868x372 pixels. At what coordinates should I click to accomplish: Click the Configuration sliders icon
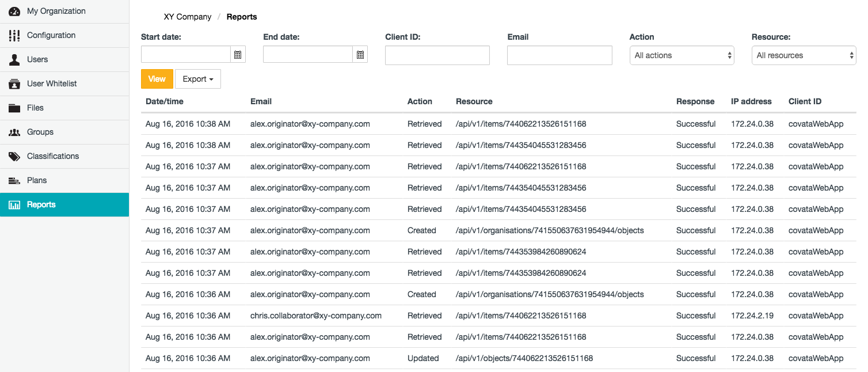14,36
